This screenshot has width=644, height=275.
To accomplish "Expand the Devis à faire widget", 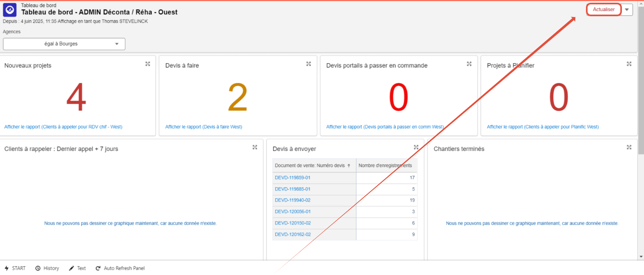I will point(308,64).
